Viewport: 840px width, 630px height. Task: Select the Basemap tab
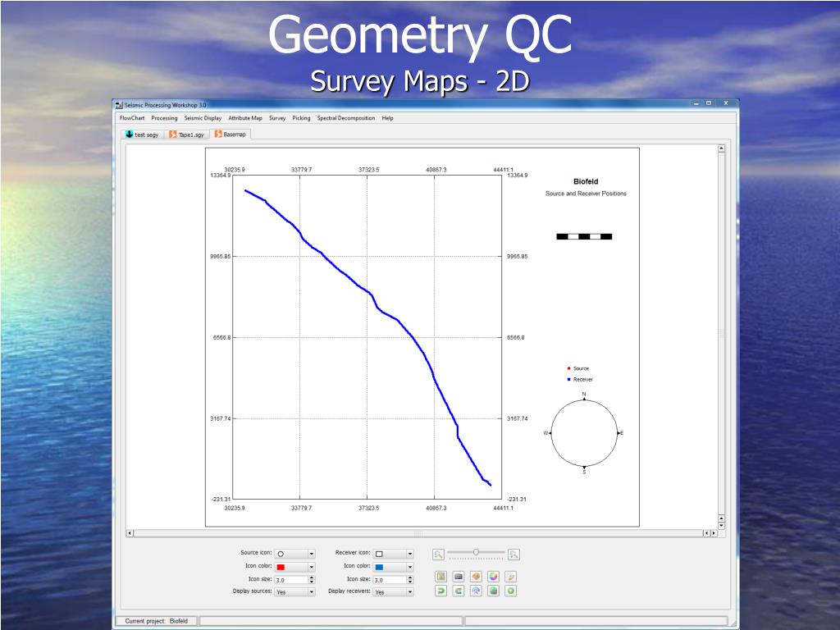tap(231, 134)
